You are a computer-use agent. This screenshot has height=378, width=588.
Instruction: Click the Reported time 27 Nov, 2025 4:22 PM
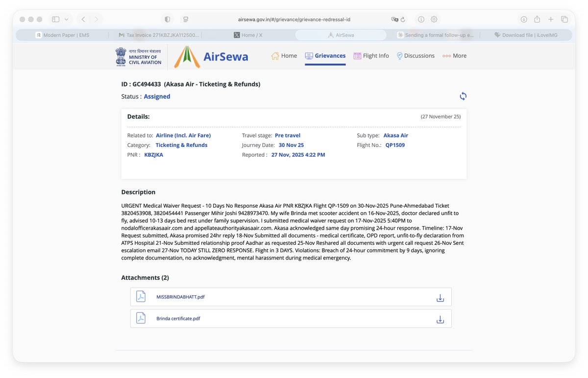[298, 155]
